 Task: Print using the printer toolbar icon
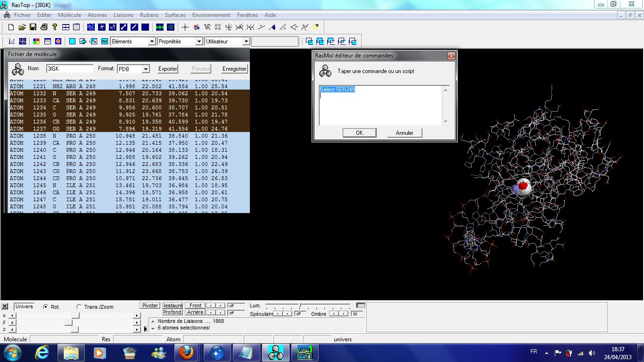44,27
